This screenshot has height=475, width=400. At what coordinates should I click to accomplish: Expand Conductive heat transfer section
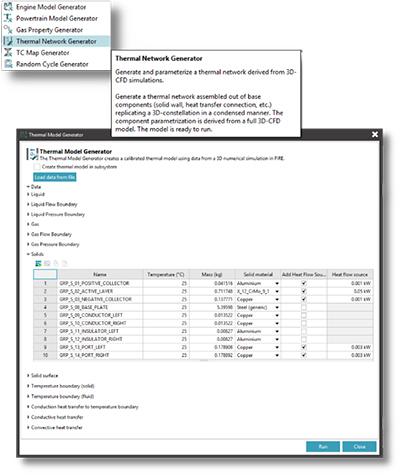[28, 417]
